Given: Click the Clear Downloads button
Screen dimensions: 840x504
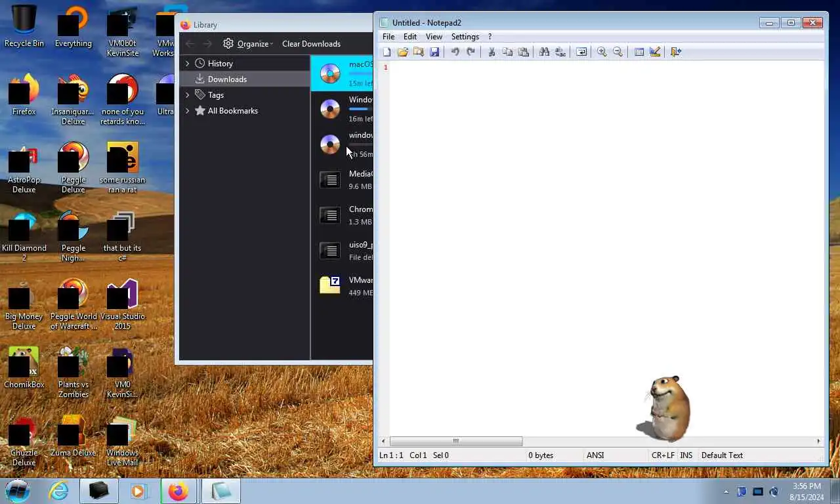Looking at the screenshot, I should [x=311, y=44].
